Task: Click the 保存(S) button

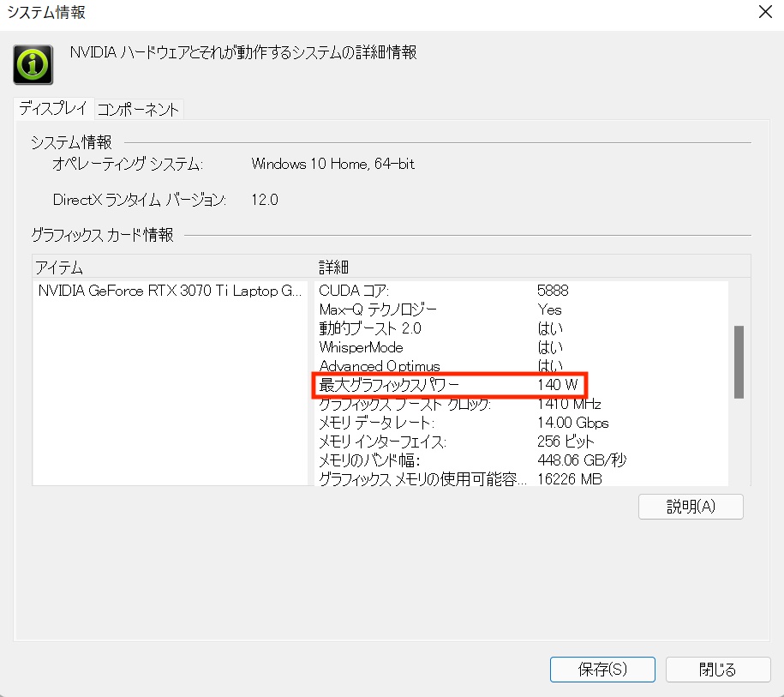Action: click(602, 669)
